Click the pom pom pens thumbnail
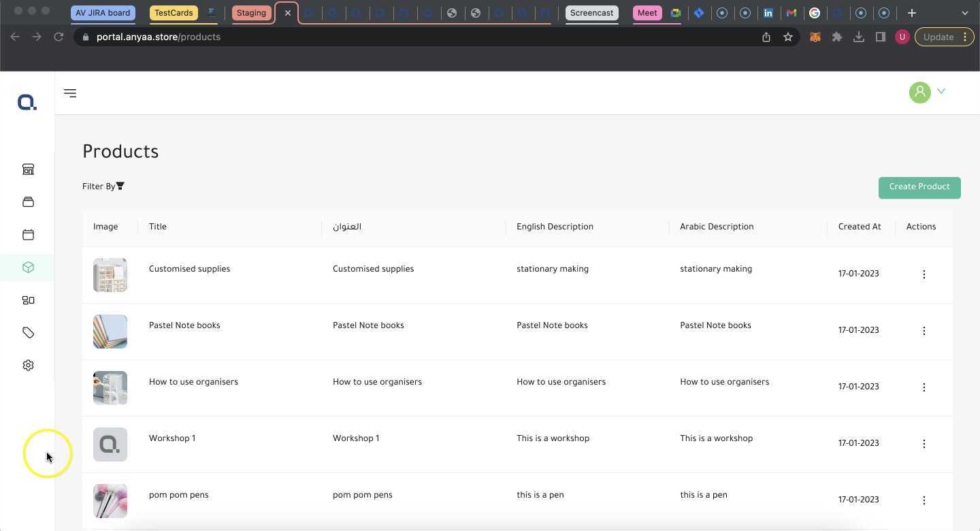Screen dimensions: 980x531 click(x=110, y=501)
